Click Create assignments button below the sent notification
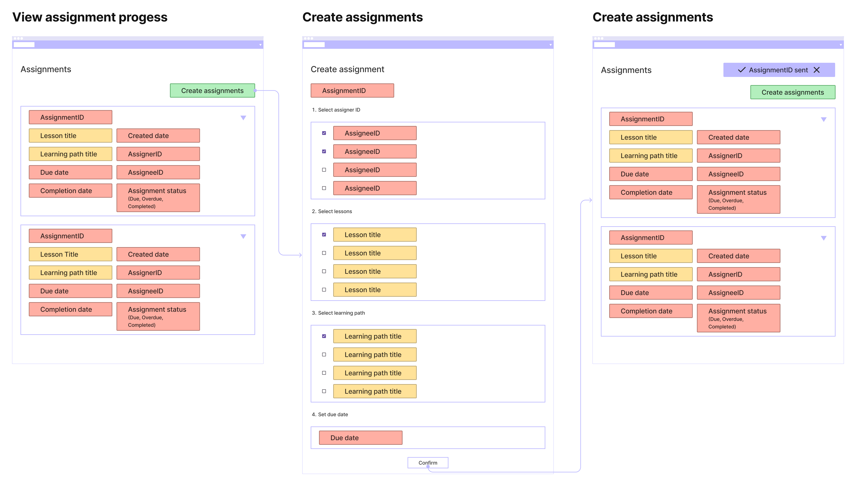Screen dimensions: 856x504 [x=793, y=92]
